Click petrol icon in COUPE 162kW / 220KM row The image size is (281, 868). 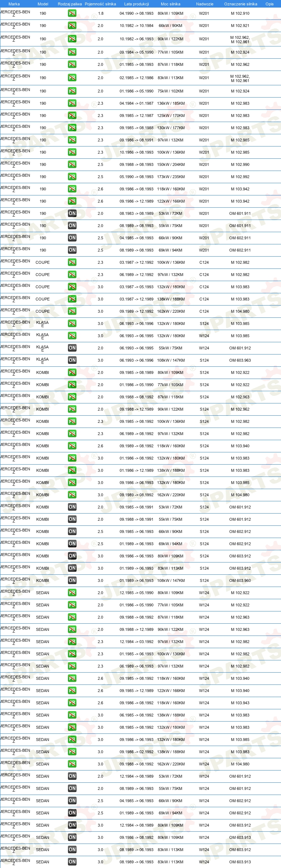click(x=72, y=311)
